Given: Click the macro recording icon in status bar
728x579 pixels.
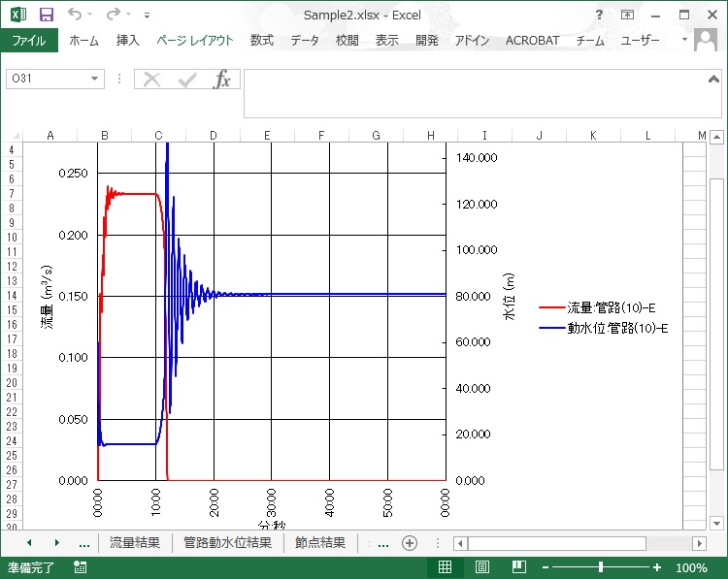Looking at the screenshot, I should [x=80, y=568].
